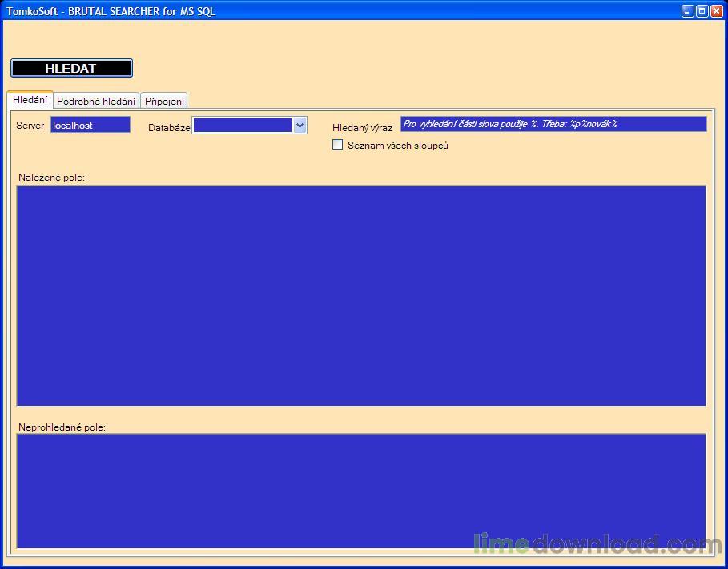Select the Připojení tab

164,102
